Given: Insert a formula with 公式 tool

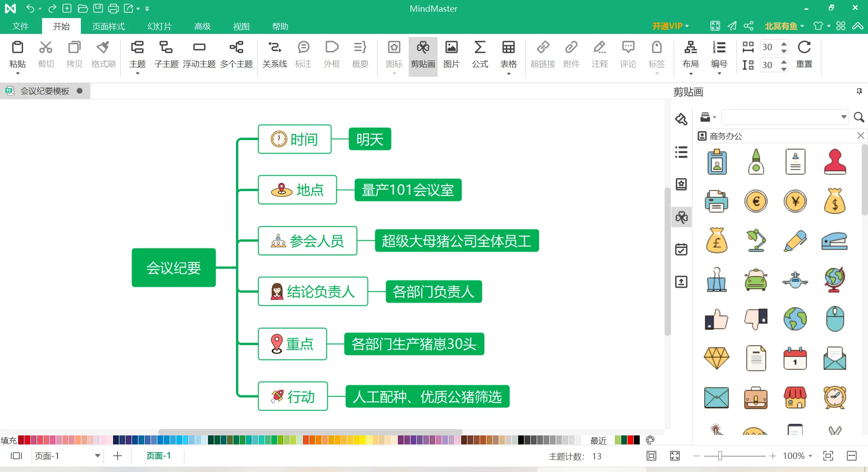Looking at the screenshot, I should pyautogui.click(x=480, y=54).
